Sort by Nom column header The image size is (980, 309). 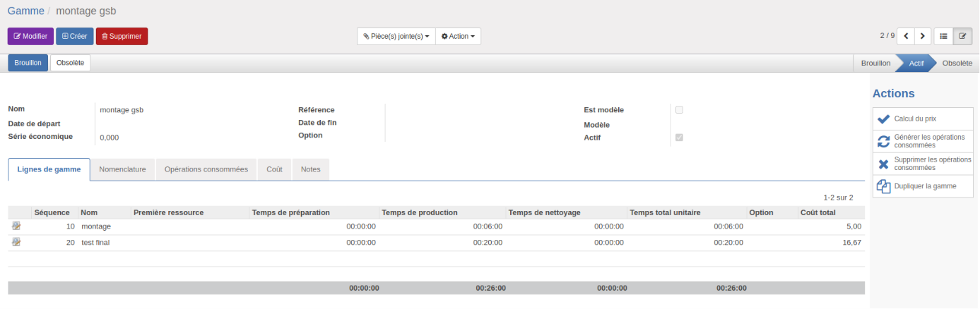tap(105, 212)
